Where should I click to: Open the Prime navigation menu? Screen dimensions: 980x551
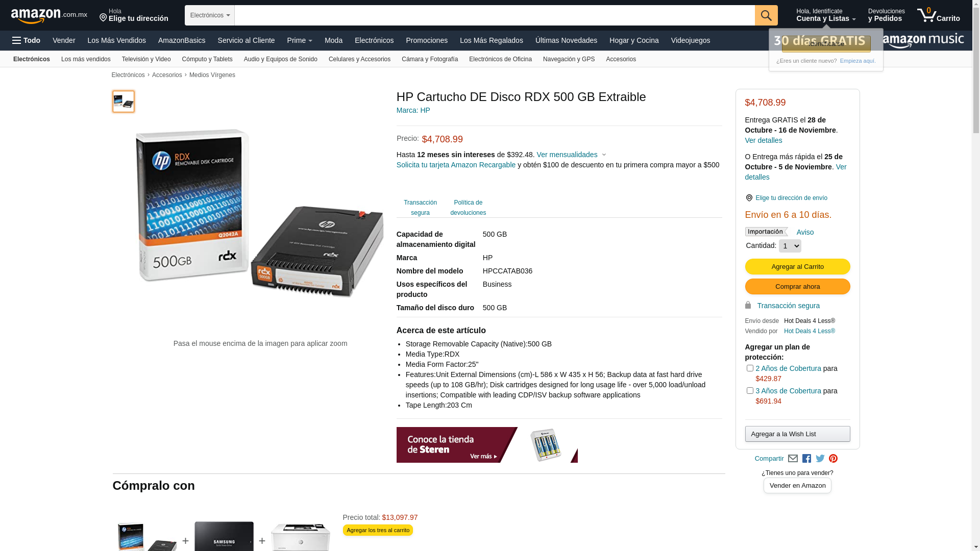click(300, 40)
